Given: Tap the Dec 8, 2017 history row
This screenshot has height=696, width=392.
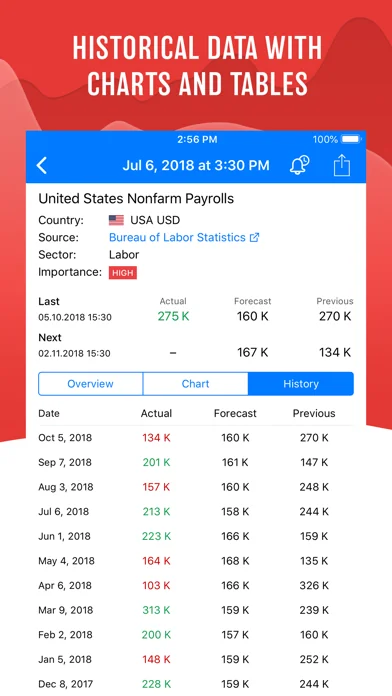Looking at the screenshot, I should pyautogui.click(x=196, y=684).
